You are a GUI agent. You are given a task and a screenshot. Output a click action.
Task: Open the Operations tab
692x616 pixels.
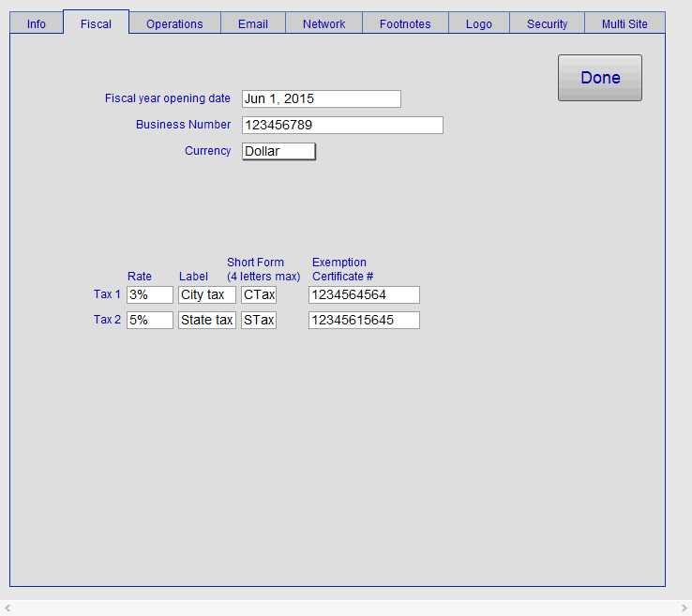(174, 23)
